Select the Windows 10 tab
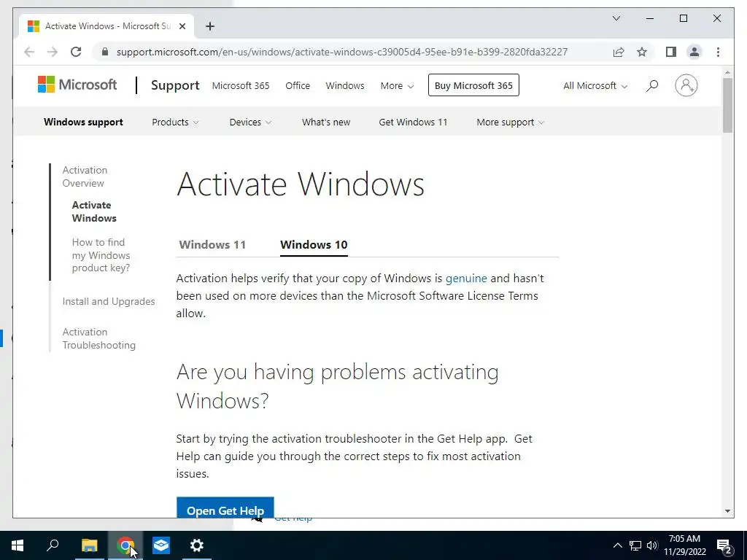Image resolution: width=747 pixels, height=560 pixels. 314,245
